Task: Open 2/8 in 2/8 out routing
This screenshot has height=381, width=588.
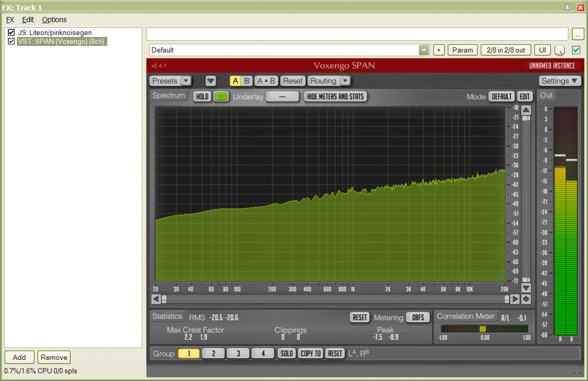Action: [x=505, y=50]
